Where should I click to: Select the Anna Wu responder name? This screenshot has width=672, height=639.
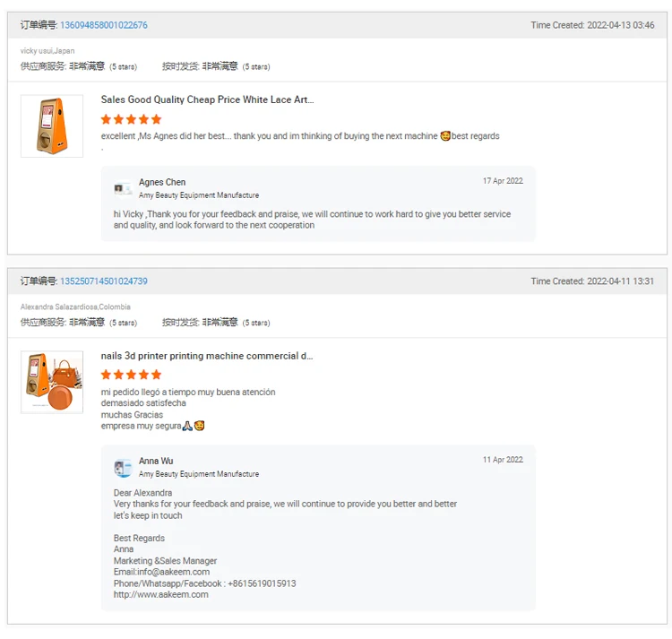coord(156,462)
